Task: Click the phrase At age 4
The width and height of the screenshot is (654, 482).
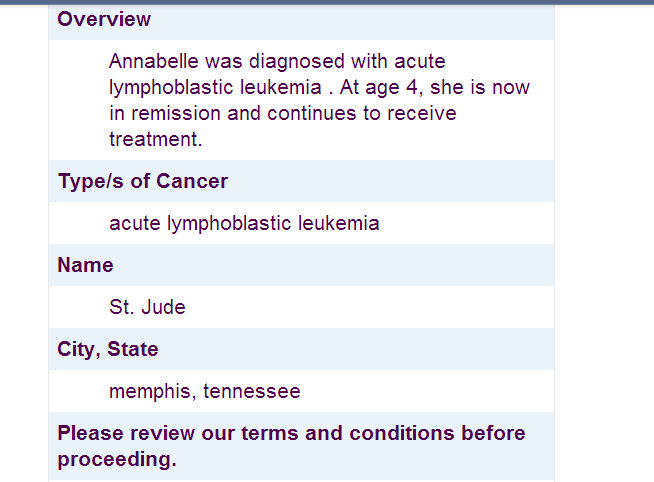Action: click(x=379, y=88)
